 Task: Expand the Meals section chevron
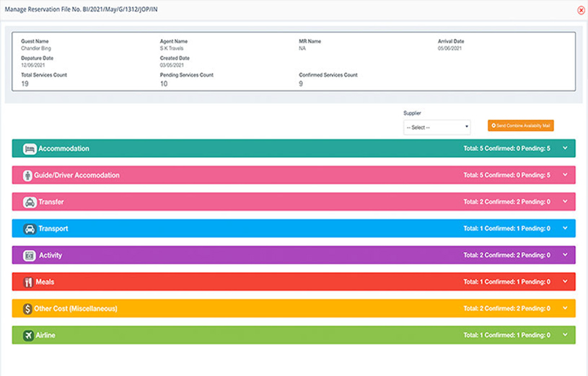(565, 281)
